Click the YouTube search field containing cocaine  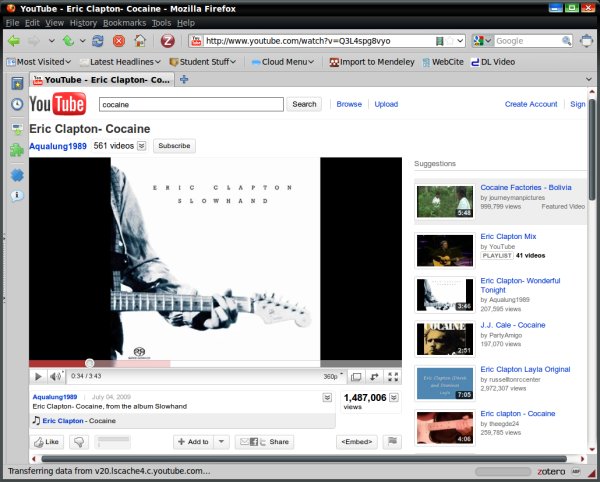pos(191,104)
